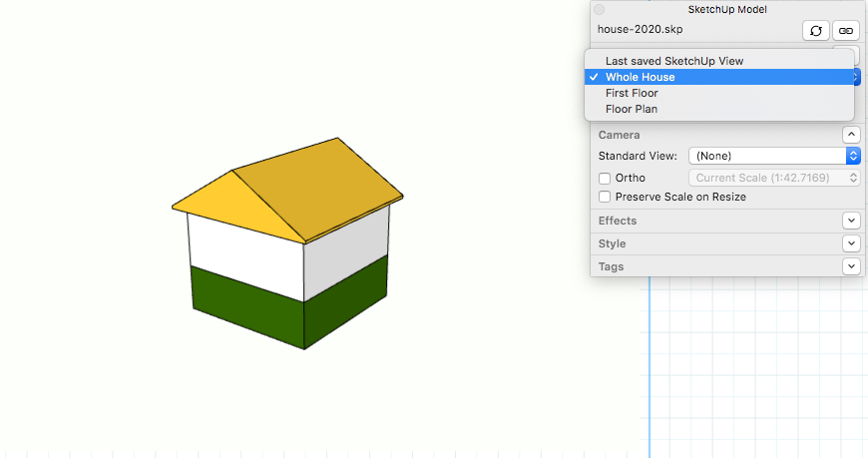
Task: Click the SketchUp Model panel title
Action: click(727, 9)
